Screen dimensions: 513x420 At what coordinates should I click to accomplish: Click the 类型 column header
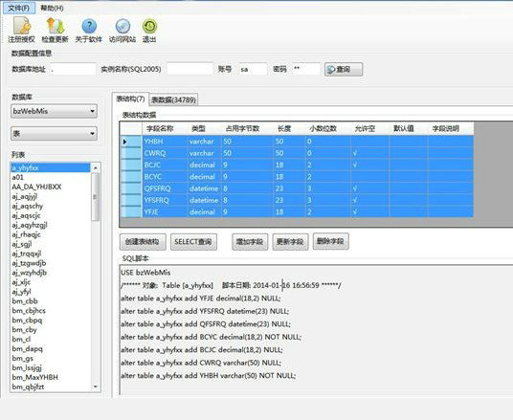tap(205, 128)
